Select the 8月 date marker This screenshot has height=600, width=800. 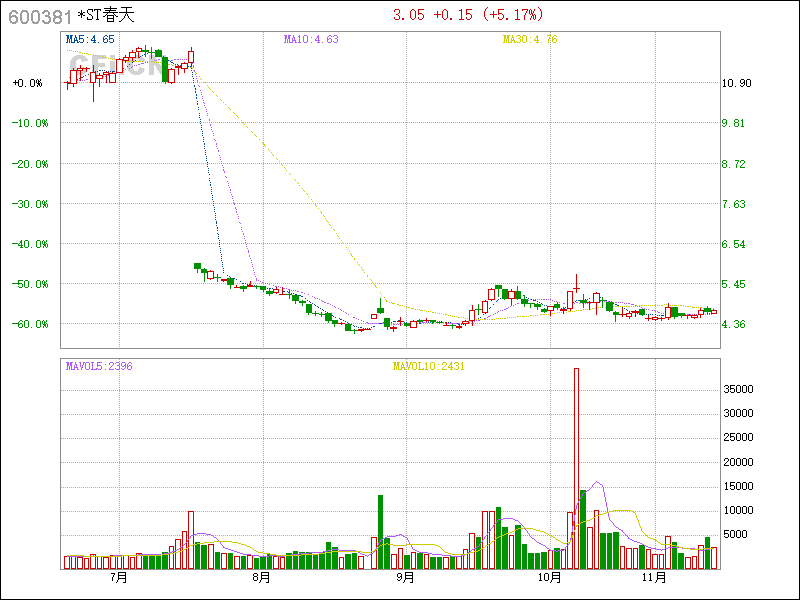(x=262, y=577)
